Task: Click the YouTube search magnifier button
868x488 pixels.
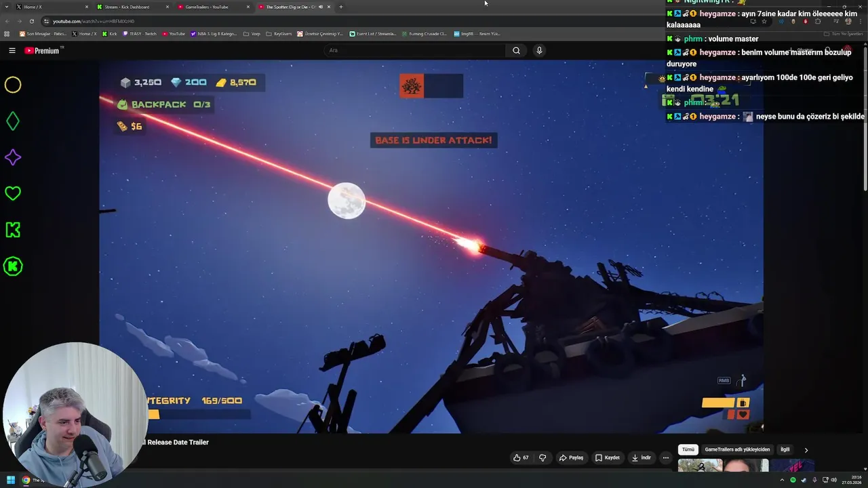Action: tap(516, 50)
